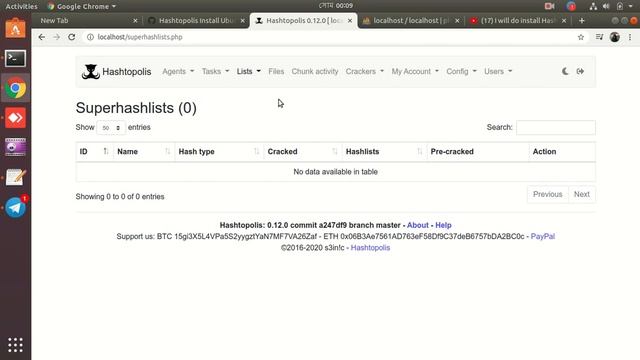Open the Tasks dropdown menu
Image resolution: width=640 pixels, height=360 pixels.
pyautogui.click(x=216, y=71)
